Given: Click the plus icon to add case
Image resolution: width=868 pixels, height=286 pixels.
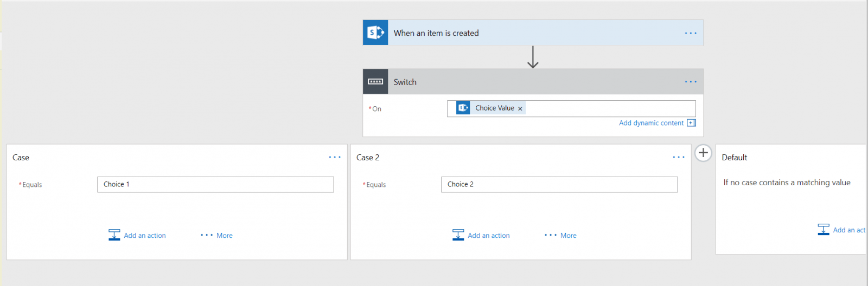Looking at the screenshot, I should click(703, 153).
